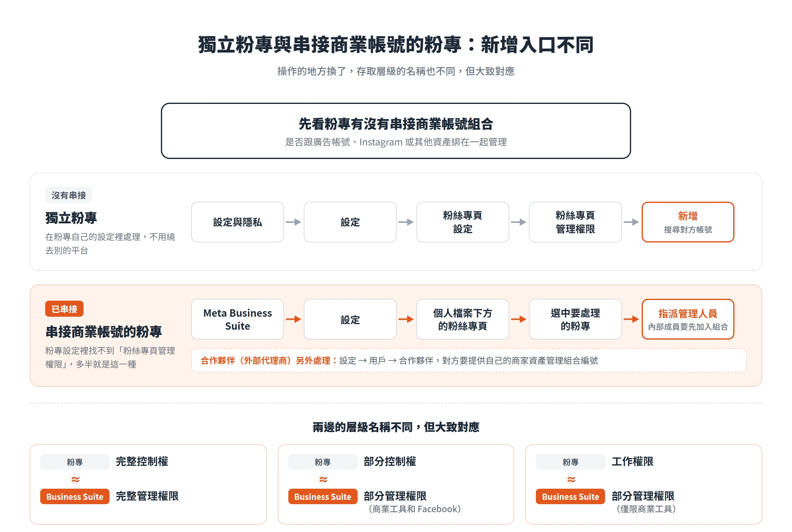792x532 pixels.
Task: Click the 完整控制權 label
Action: 142,461
